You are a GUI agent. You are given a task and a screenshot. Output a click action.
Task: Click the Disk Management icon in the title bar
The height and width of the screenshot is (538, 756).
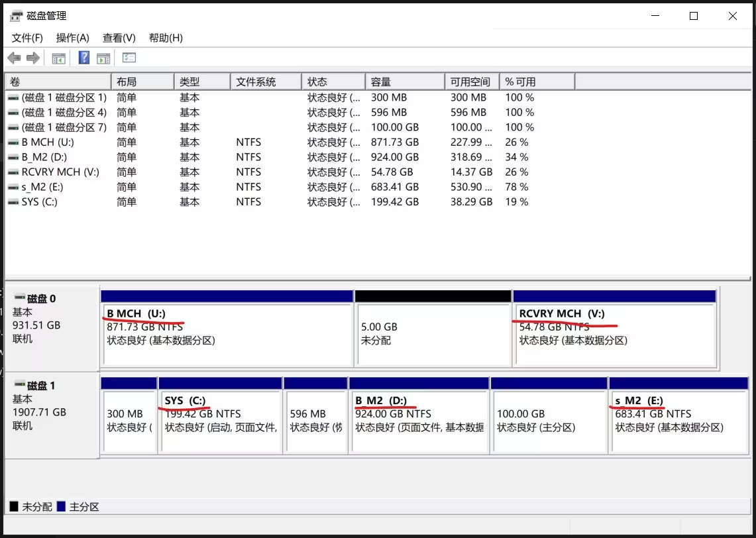click(15, 15)
